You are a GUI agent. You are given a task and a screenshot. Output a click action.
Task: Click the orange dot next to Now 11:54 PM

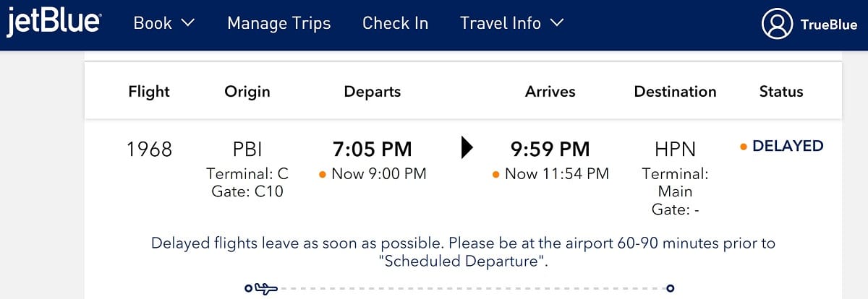pyautogui.click(x=496, y=174)
